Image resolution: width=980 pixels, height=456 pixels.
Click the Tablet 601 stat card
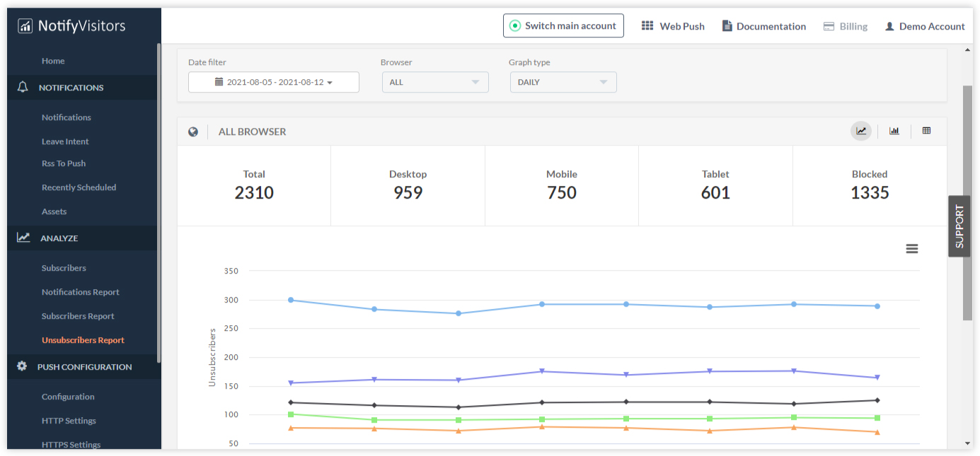click(x=715, y=185)
